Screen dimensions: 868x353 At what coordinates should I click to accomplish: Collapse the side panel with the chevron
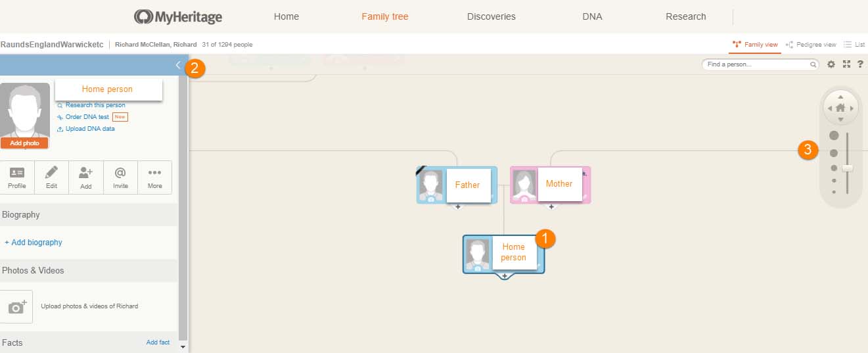pos(177,65)
